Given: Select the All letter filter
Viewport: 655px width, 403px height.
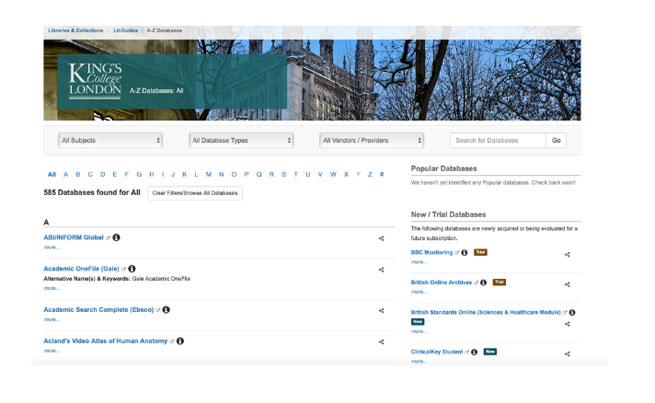Looking at the screenshot, I should pyautogui.click(x=52, y=174).
